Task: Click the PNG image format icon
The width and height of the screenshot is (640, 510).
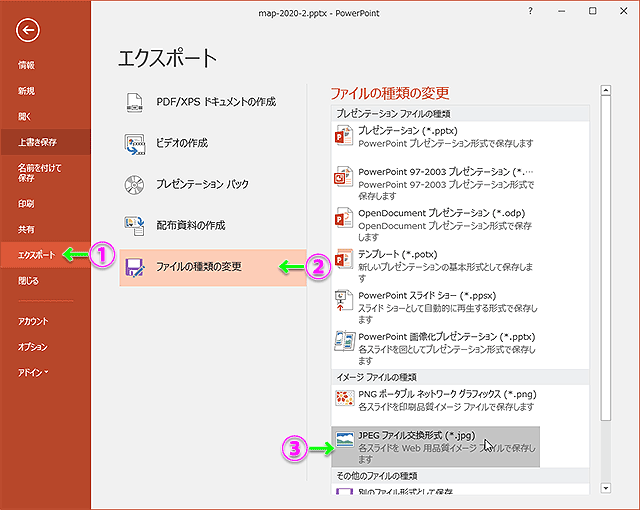Action: tap(344, 398)
